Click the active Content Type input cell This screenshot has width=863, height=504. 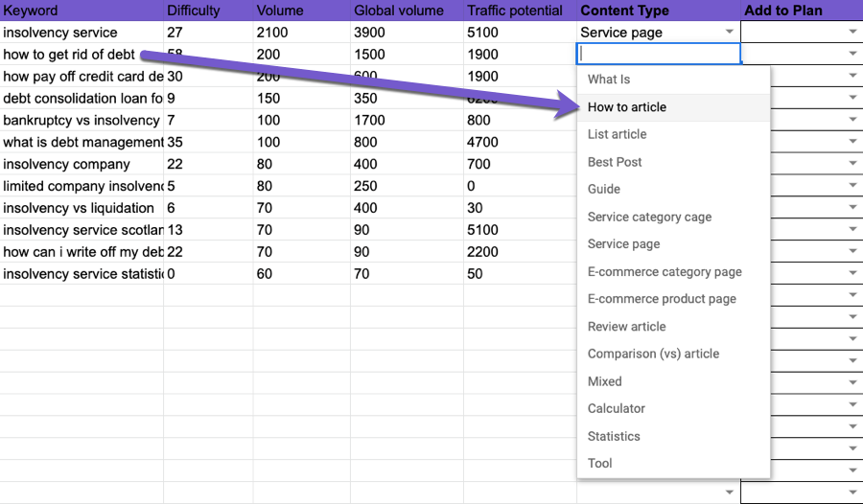pyautogui.click(x=658, y=55)
